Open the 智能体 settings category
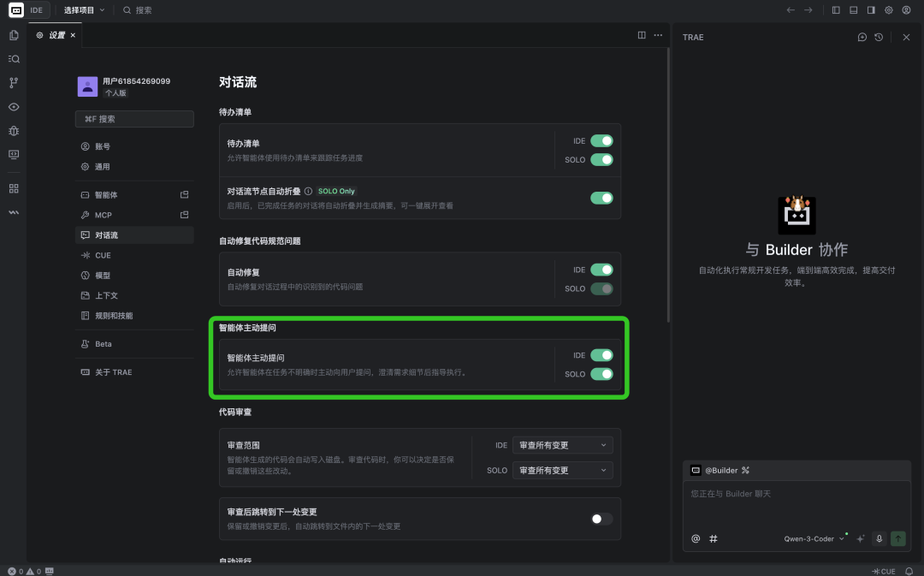Image resolution: width=924 pixels, height=576 pixels. coord(134,195)
